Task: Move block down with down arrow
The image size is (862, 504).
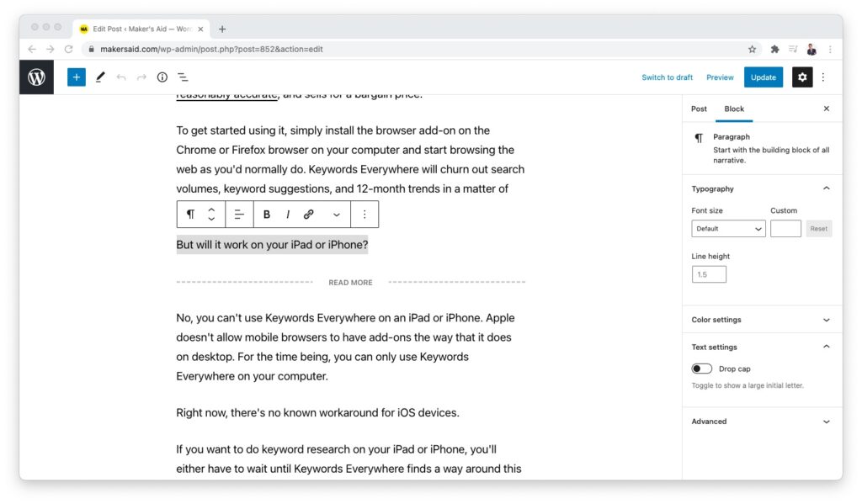Action: [x=211, y=220]
